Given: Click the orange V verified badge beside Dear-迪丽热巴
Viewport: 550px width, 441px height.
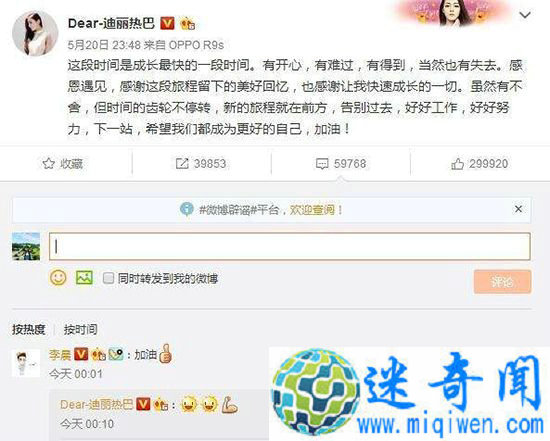Looking at the screenshot, I should pos(167,23).
